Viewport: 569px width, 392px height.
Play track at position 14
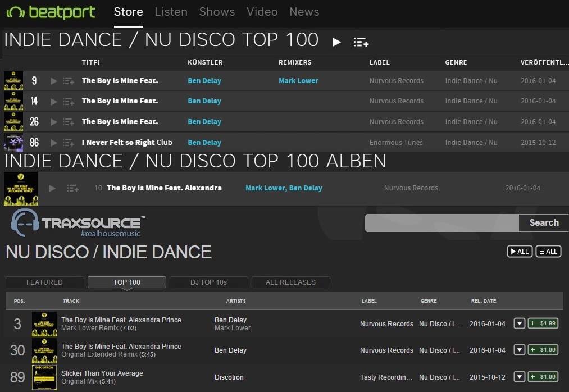click(54, 101)
